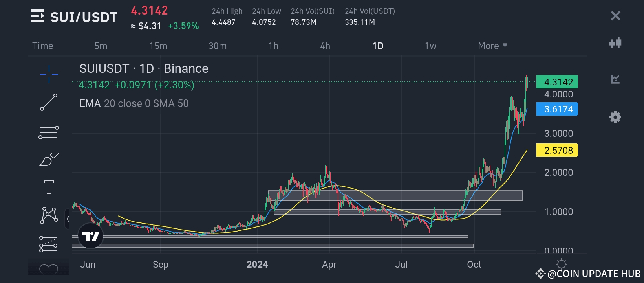Open the market list icon beside SUI/USDT
The height and width of the screenshot is (283, 644).
coord(38,17)
